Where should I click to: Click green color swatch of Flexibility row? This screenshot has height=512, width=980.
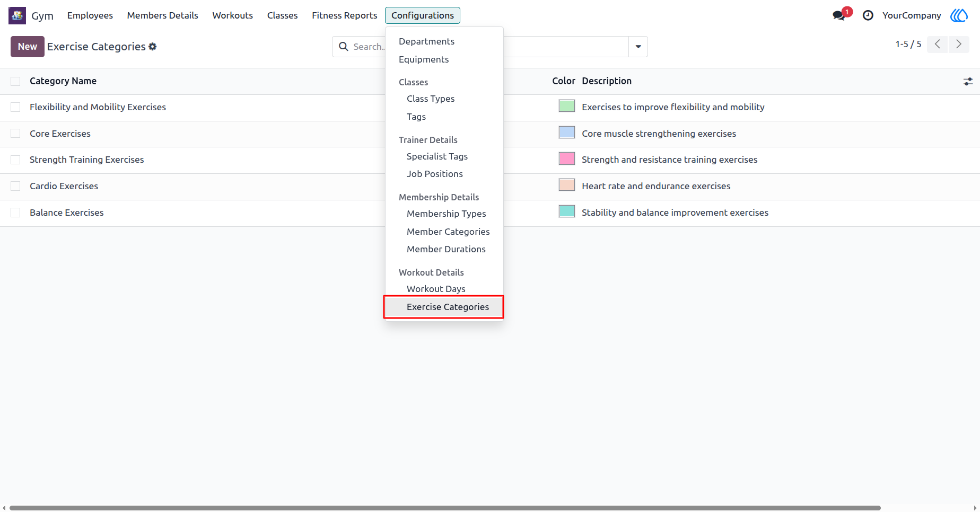coord(567,106)
